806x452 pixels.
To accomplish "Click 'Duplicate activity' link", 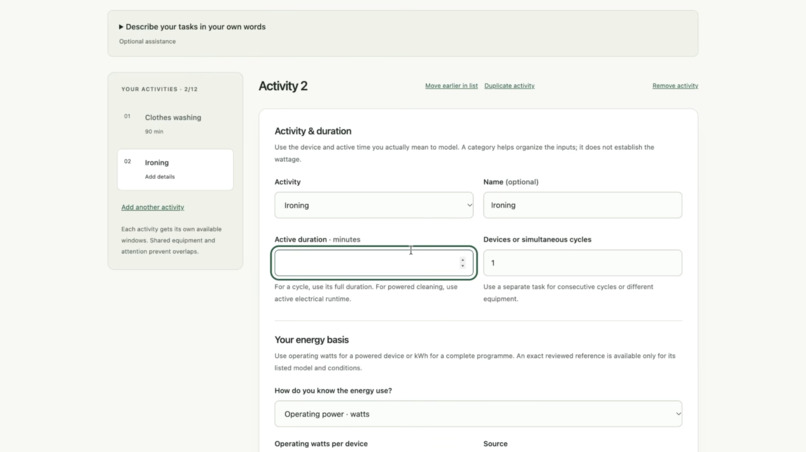I will (x=509, y=86).
